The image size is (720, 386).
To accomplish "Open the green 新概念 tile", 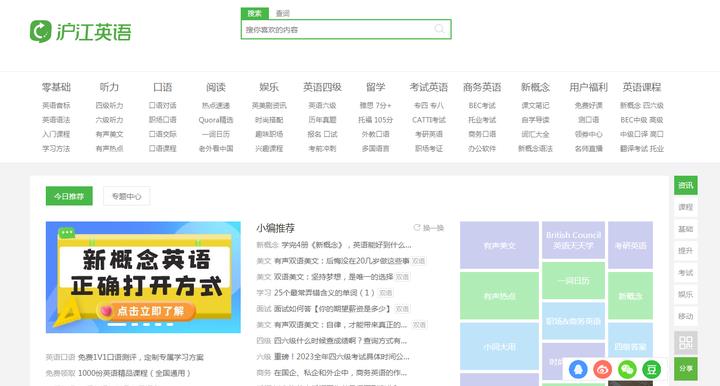I will tap(630, 296).
